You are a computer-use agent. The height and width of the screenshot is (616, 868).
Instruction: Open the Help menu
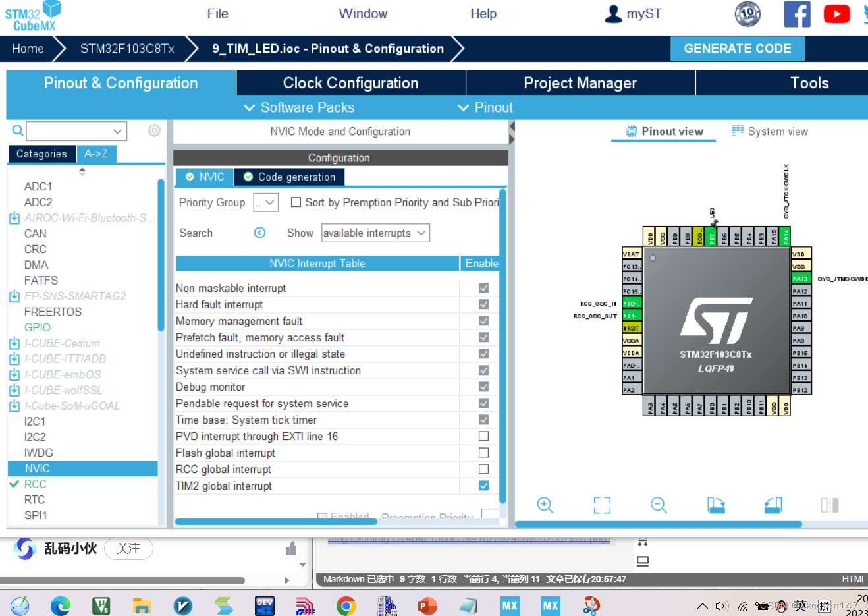pyautogui.click(x=483, y=14)
